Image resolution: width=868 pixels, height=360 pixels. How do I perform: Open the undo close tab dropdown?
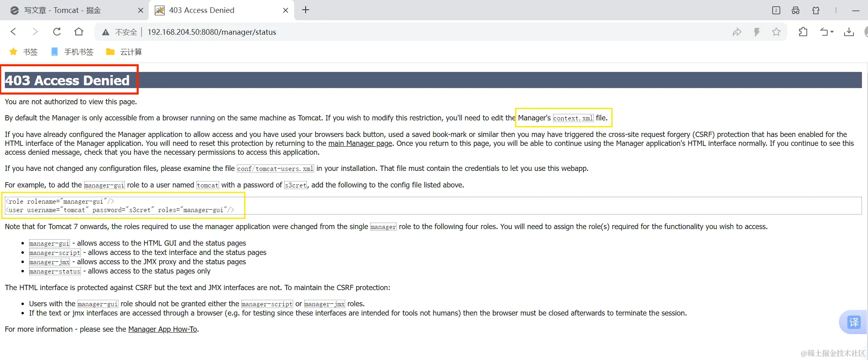tap(827, 32)
